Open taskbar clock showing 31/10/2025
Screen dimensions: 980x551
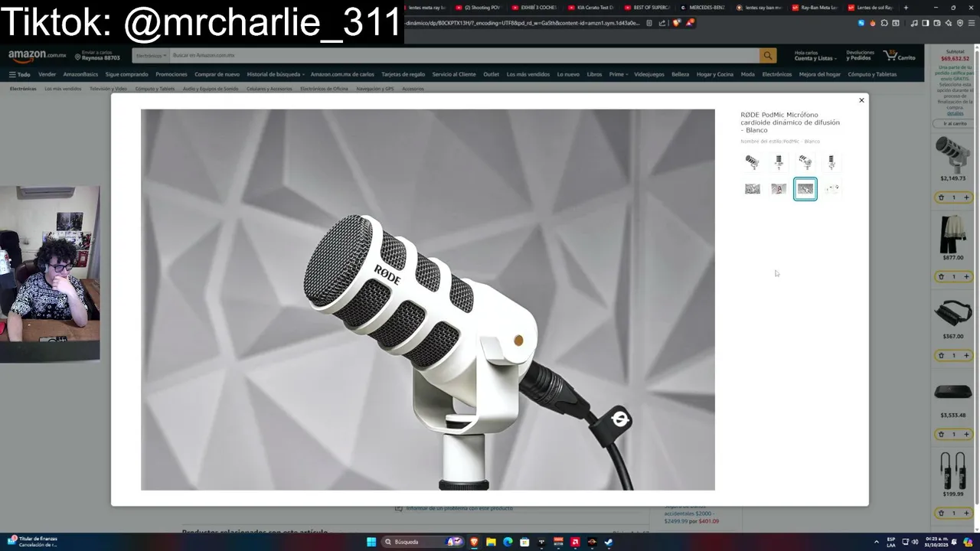pos(936,542)
